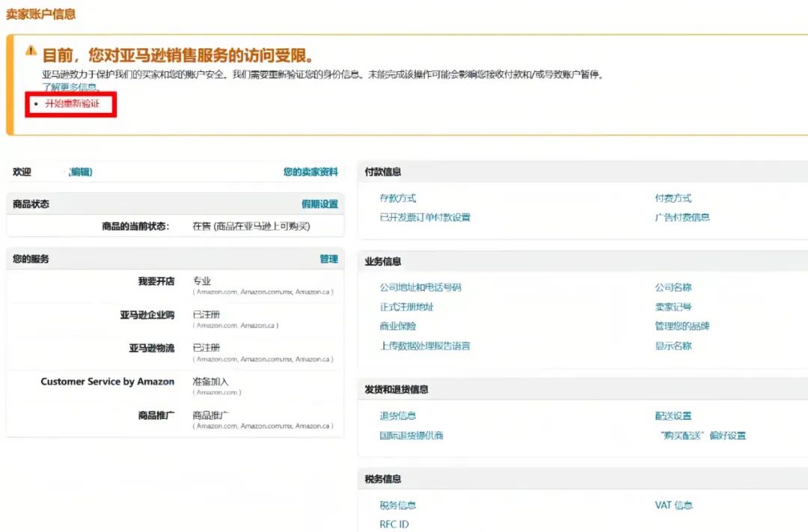Screen dimensions: 808x532
Task: Click 编辑 next to 欢迎
Action: click(x=81, y=171)
